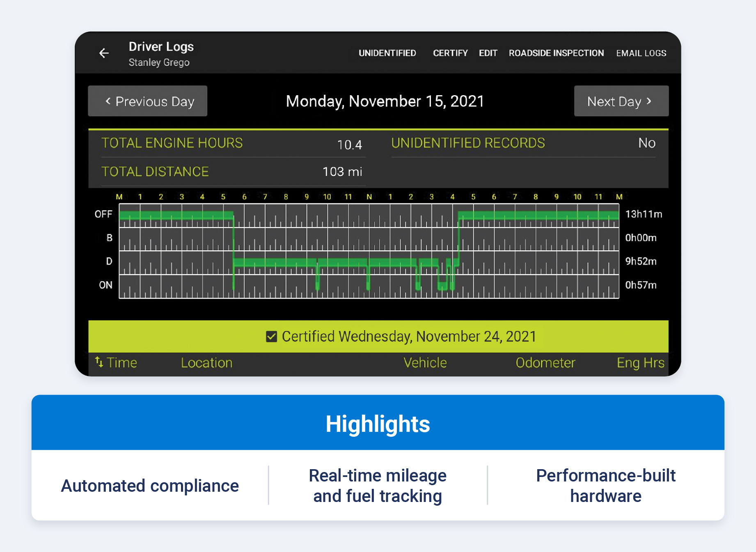Click the Time sort arrows icon
Screen dimensions: 756x552
99,363
